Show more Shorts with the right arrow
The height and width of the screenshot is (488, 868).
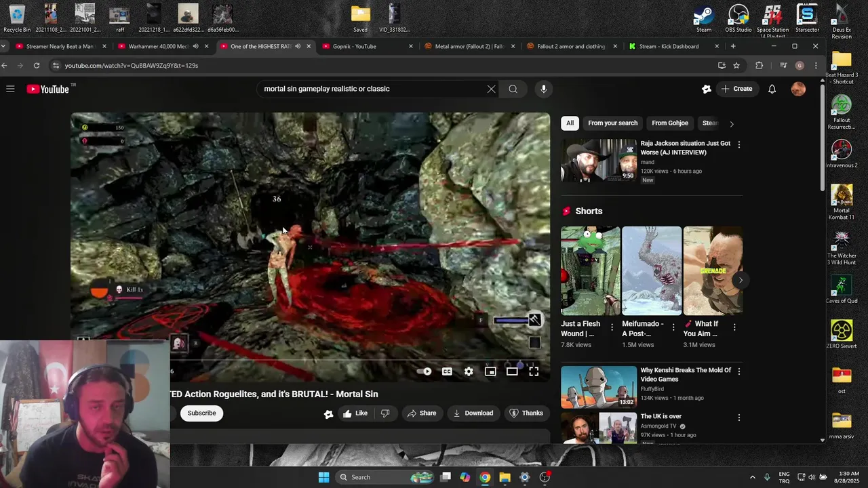[741, 280]
